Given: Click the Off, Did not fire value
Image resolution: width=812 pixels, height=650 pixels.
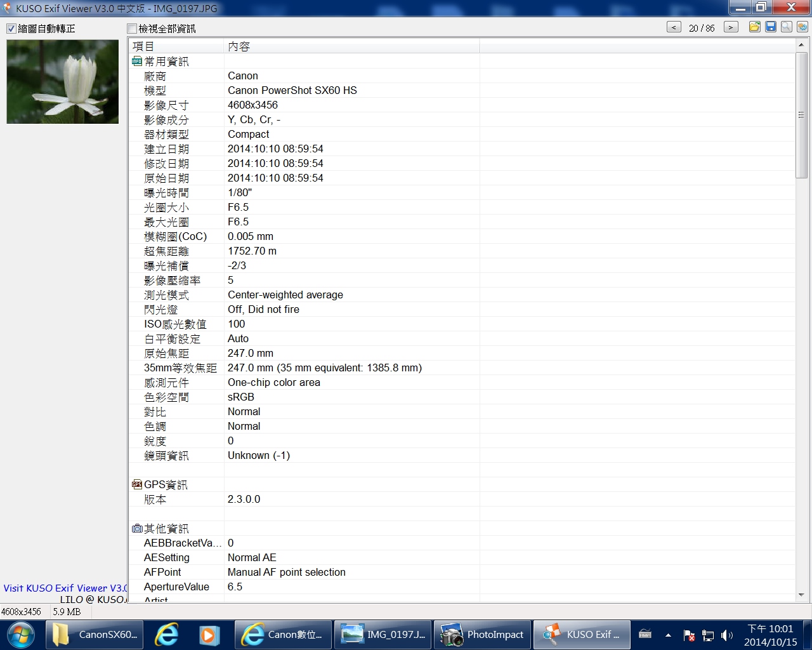Looking at the screenshot, I should (263, 310).
